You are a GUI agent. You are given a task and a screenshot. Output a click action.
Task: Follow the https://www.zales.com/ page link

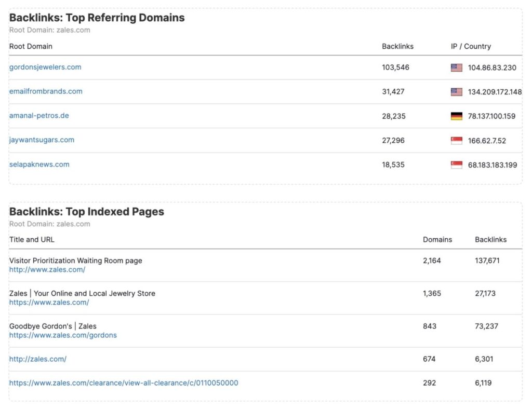point(49,302)
